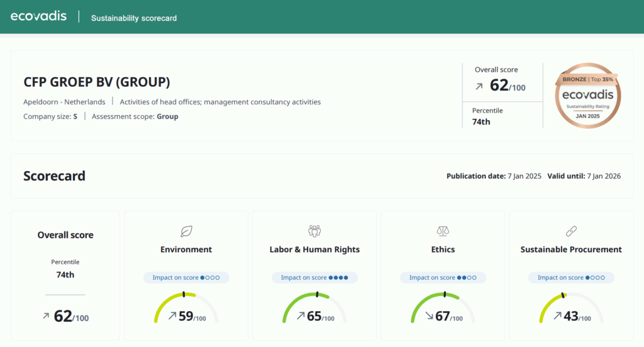Click the CFP GROEP BV (GROUP) company name
Viewport: 644px width, 347px height.
pos(96,82)
